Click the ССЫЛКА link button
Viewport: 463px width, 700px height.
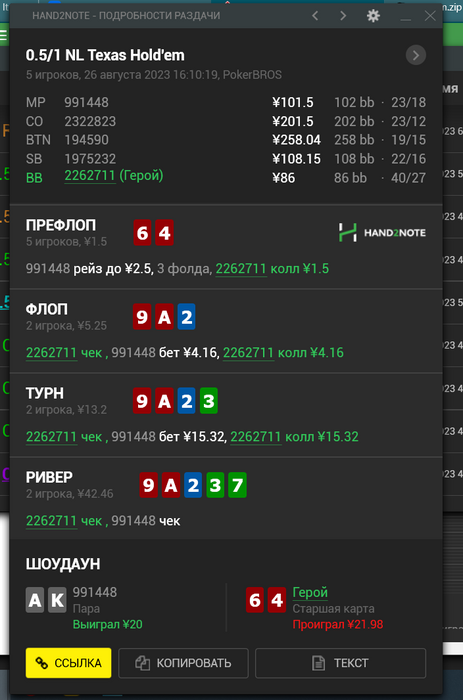tap(68, 663)
